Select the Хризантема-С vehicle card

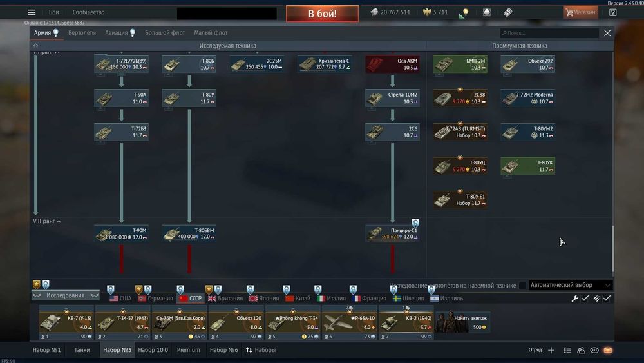(325, 64)
